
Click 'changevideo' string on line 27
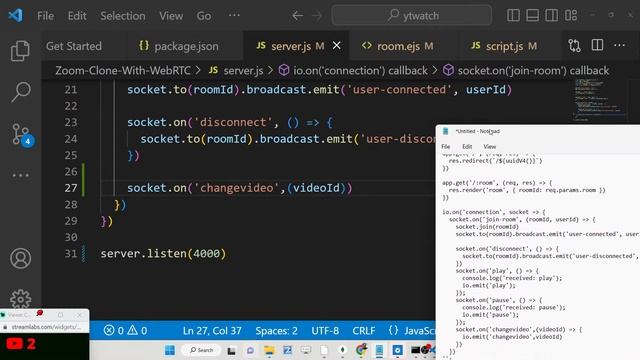[236, 188]
